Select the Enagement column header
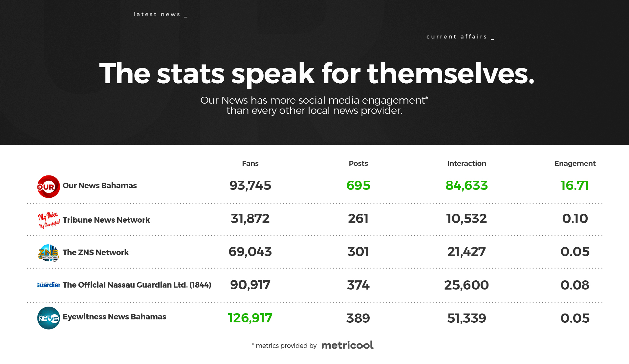629x364 pixels. tap(575, 164)
